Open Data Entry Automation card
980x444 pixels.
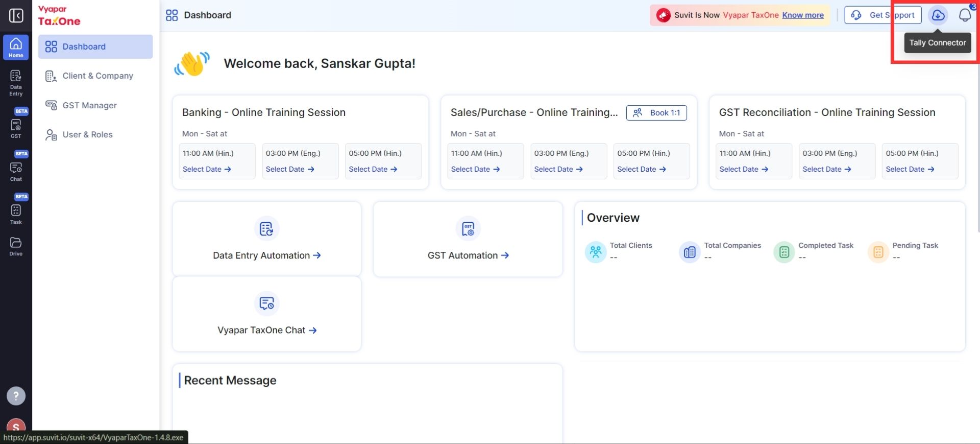(266, 239)
